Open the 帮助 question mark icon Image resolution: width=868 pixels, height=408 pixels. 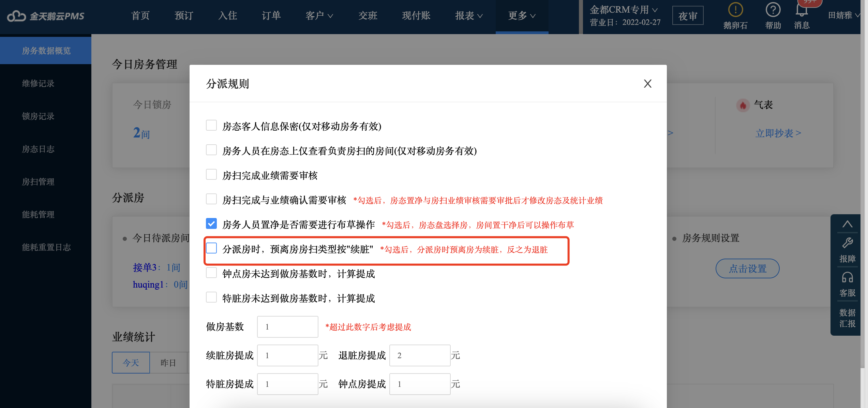773,10
